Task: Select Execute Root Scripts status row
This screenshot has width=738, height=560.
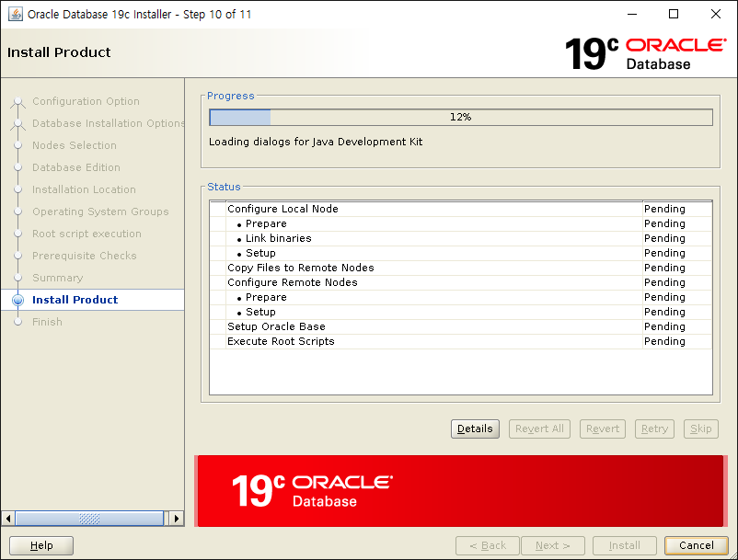Action: click(461, 341)
